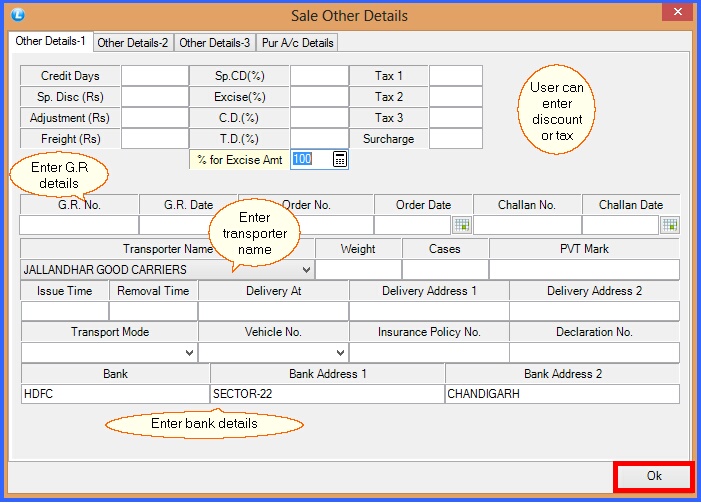Select the Surcharge entry field

click(455, 139)
